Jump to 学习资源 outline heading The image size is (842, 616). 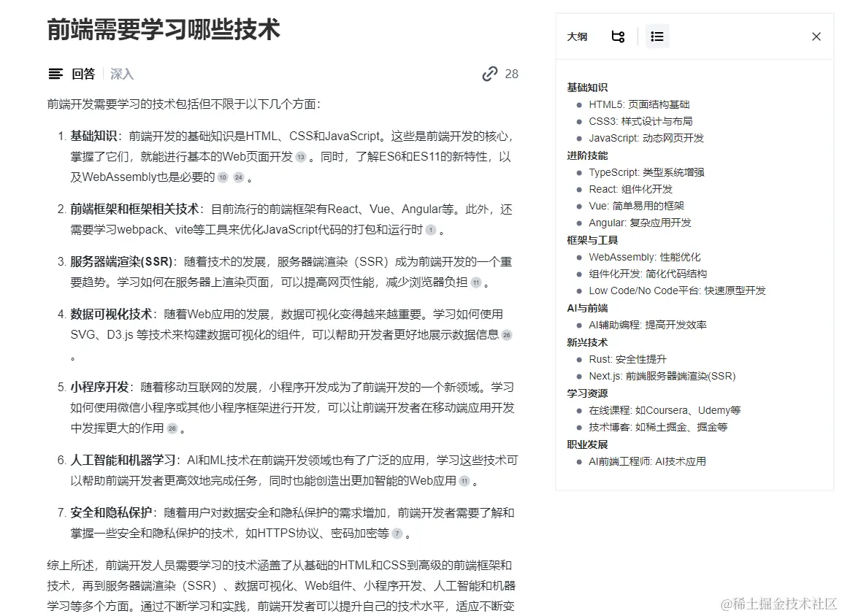(x=587, y=393)
